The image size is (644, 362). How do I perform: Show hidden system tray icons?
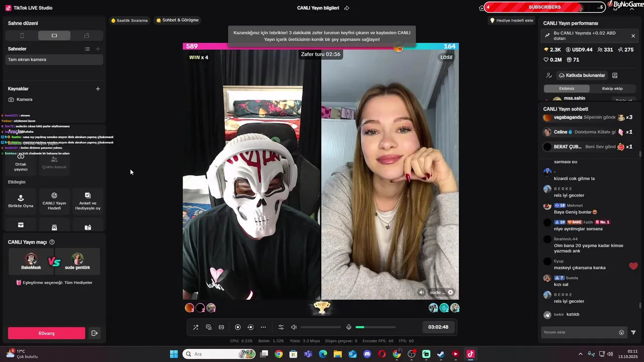coord(580,354)
